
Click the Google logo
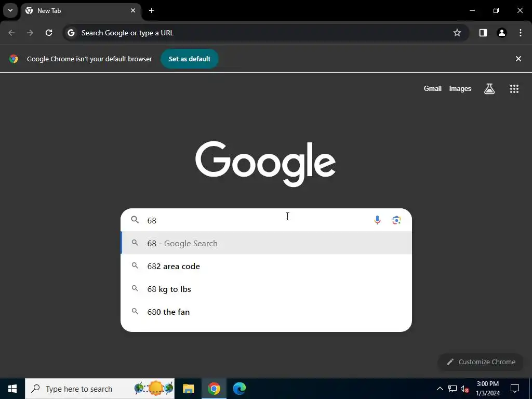(265, 164)
